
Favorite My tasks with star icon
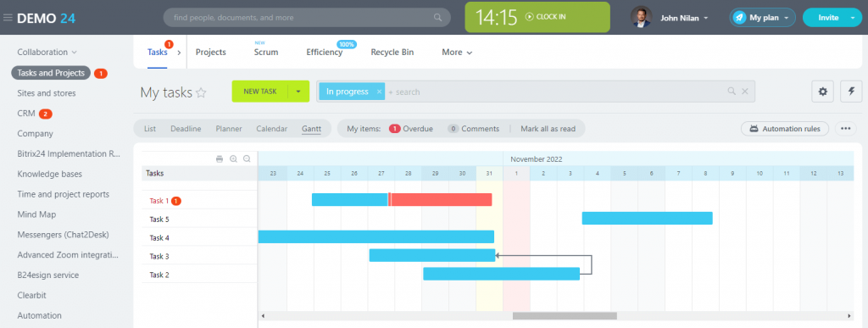(x=201, y=92)
